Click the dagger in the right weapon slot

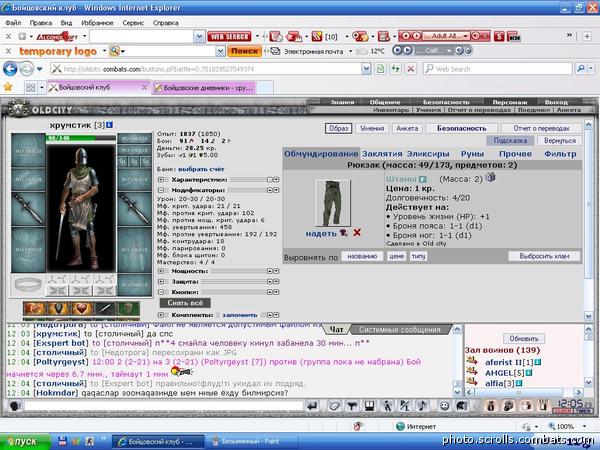pyautogui.click(x=134, y=209)
